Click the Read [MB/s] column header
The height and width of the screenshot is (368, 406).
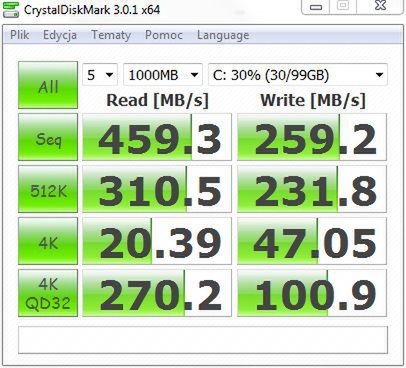tap(157, 100)
